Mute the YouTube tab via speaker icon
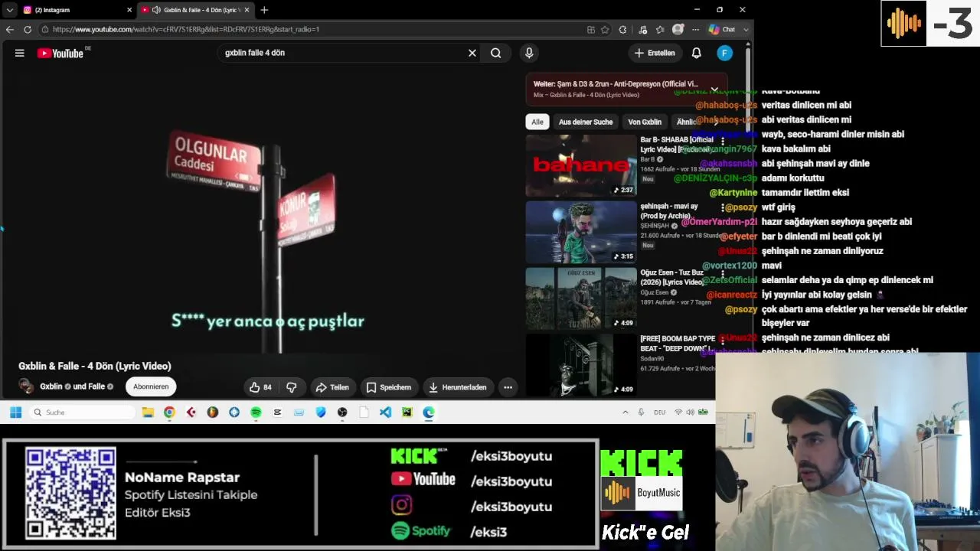 point(156,10)
